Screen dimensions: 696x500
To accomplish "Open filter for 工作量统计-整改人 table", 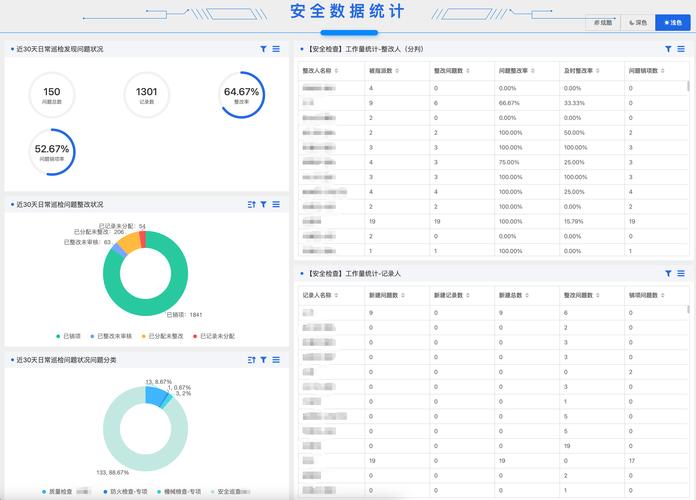I will 668,49.
